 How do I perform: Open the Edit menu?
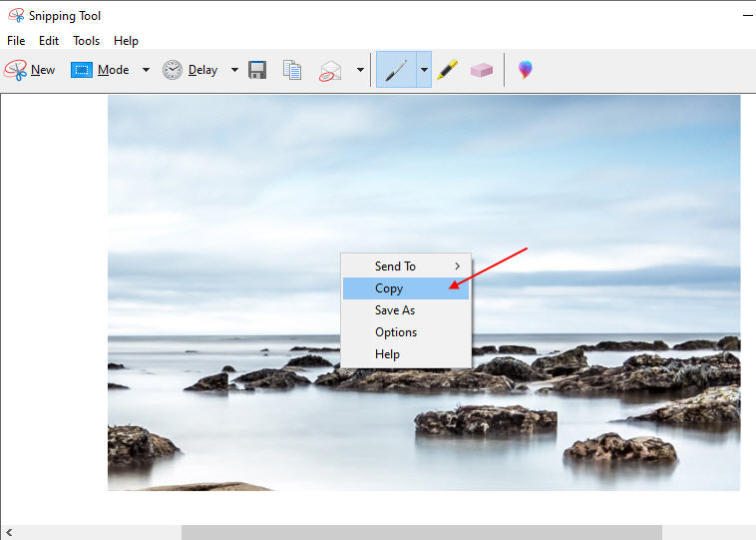(x=49, y=41)
